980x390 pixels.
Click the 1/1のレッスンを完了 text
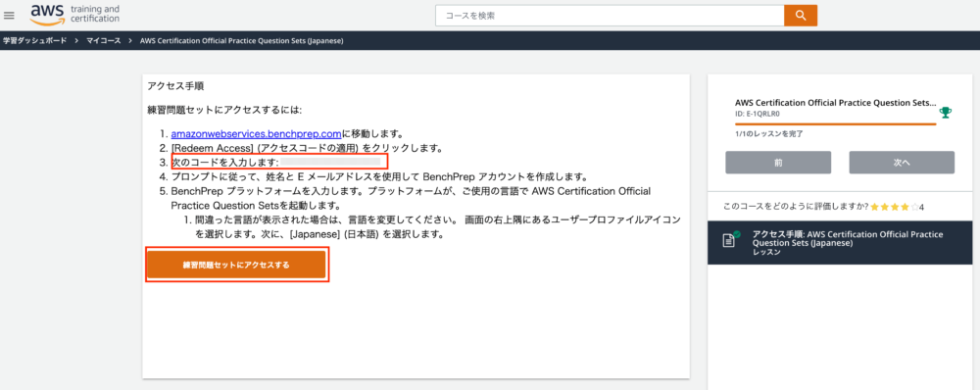(768, 133)
